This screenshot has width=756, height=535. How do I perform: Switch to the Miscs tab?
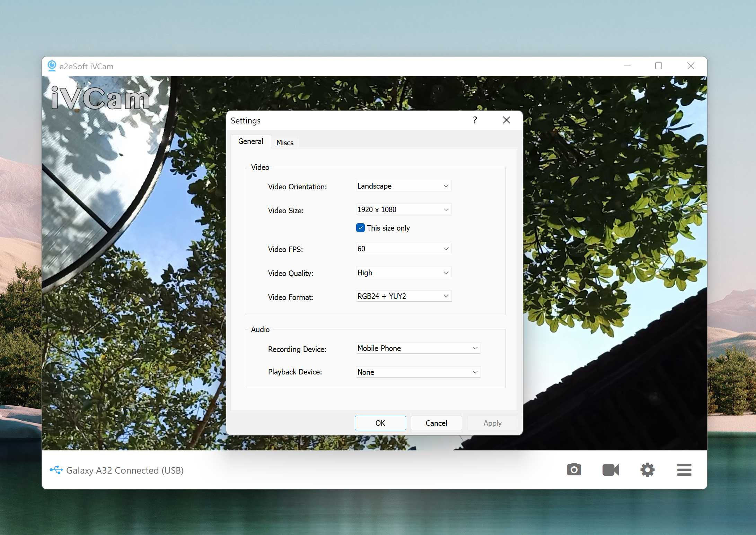click(x=285, y=143)
